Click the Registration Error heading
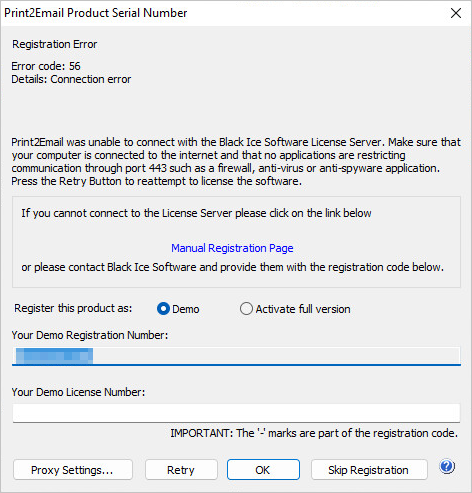This screenshot has height=493, width=472. [55, 44]
